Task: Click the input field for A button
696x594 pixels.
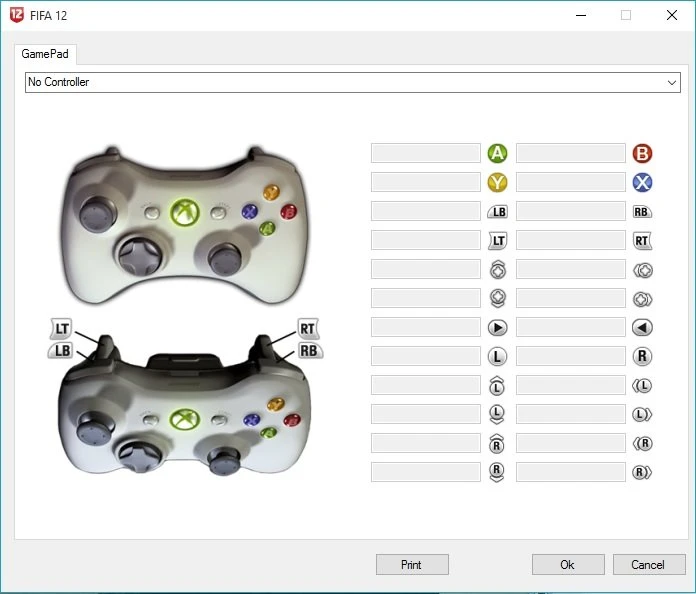Action: (x=426, y=153)
